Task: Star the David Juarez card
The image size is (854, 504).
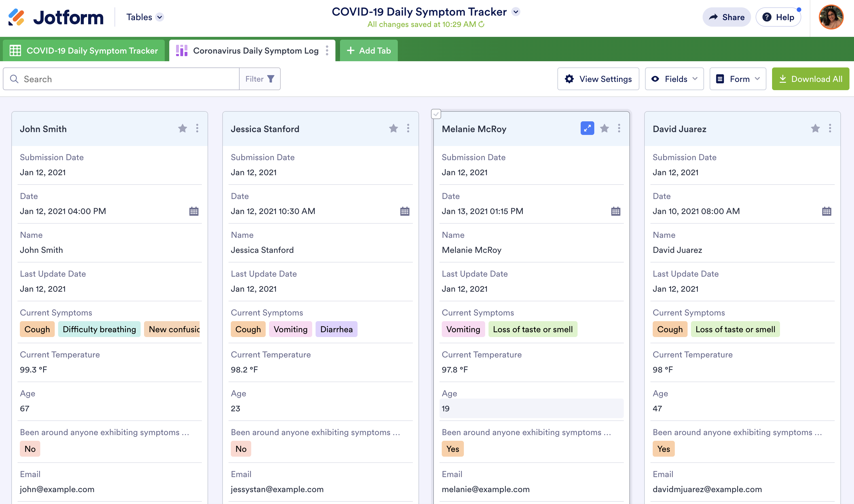Action: point(815,128)
